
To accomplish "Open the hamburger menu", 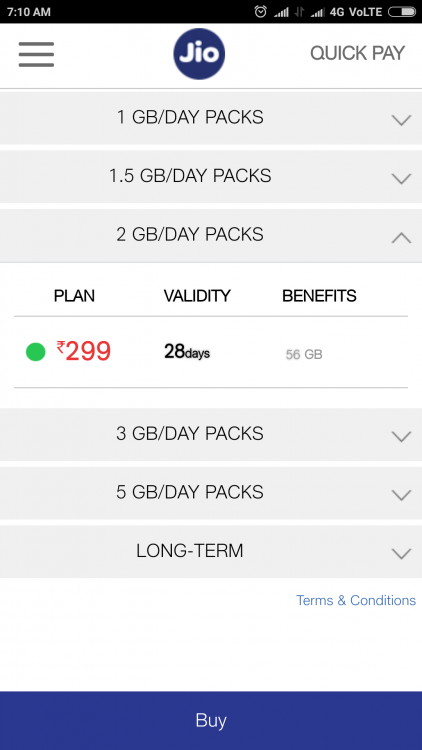I will [x=36, y=54].
